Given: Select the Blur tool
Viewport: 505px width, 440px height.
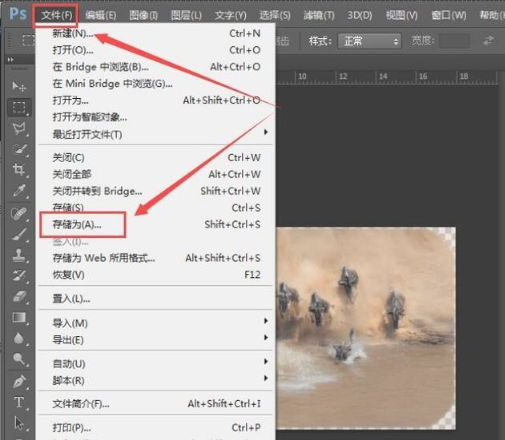Looking at the screenshot, I should [x=19, y=338].
